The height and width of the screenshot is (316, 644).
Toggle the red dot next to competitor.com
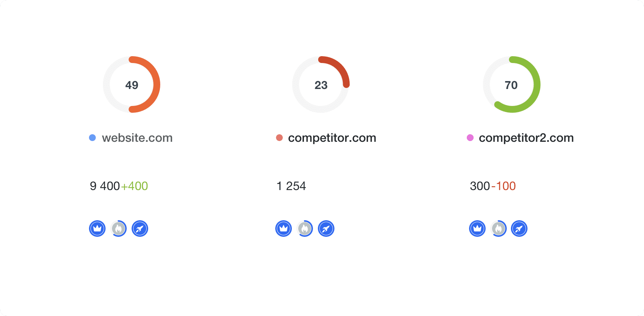[x=279, y=138]
